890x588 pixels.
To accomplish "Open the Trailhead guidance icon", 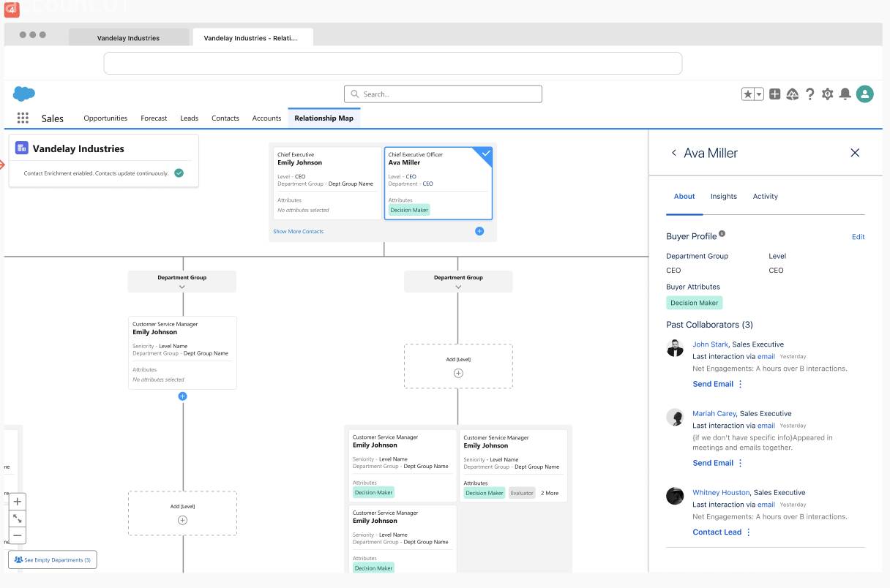I will click(792, 94).
